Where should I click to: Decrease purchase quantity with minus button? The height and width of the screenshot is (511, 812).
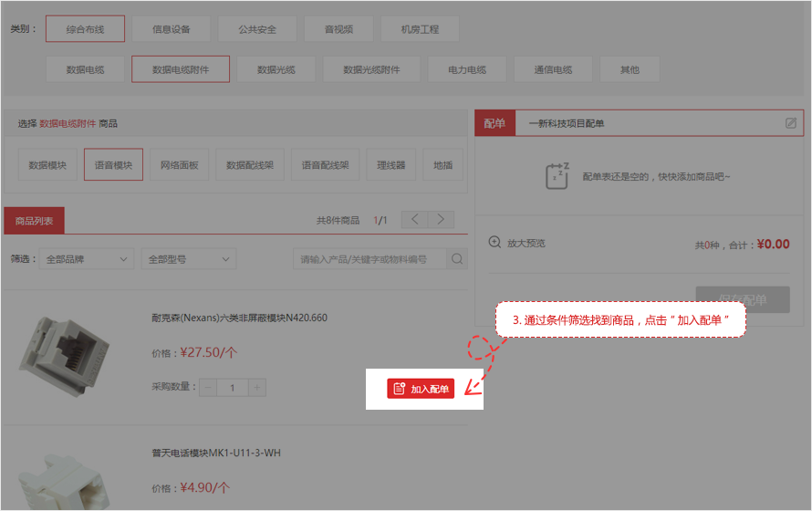pyautogui.click(x=209, y=388)
